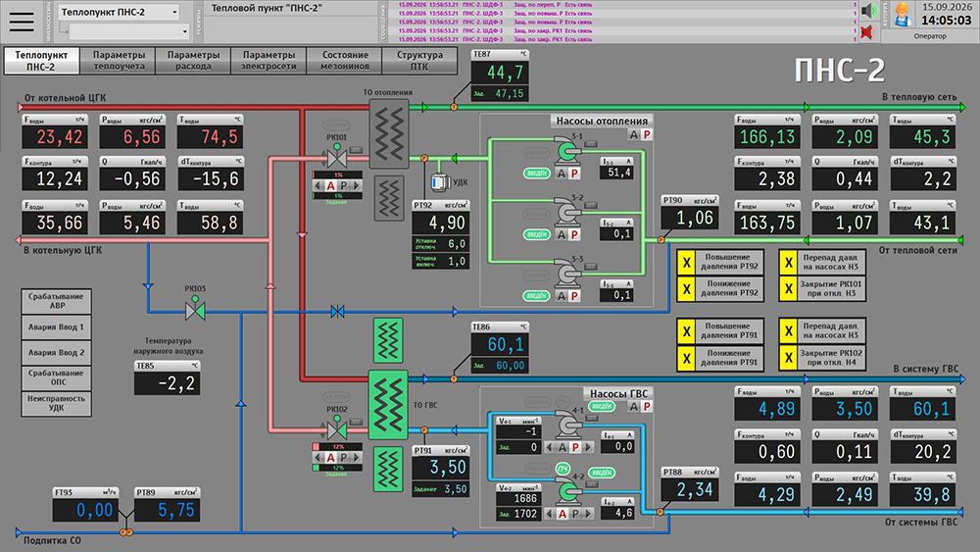Switch to Теплопункт ПНС-2 tab
Screen dimensions: 980x552
pos(41,61)
